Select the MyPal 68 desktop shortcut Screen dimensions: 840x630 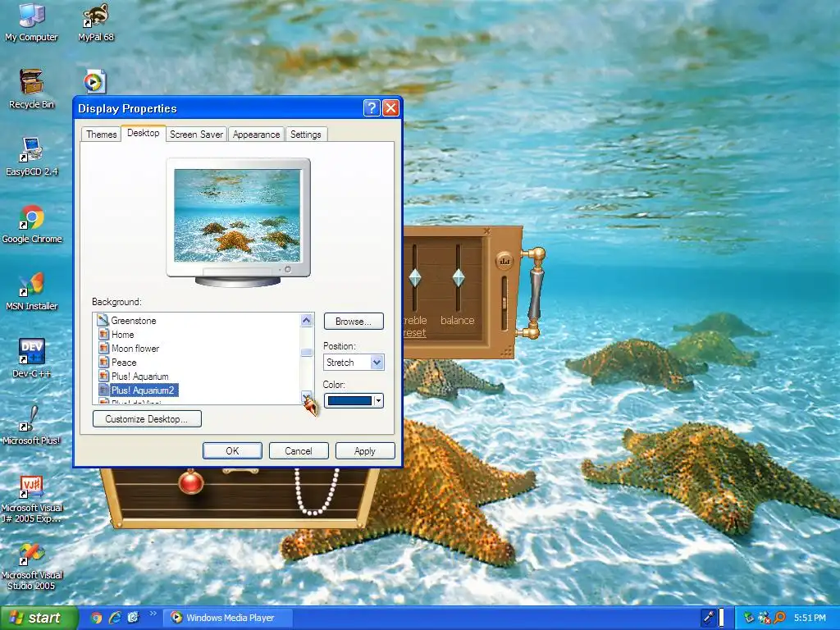(x=96, y=23)
